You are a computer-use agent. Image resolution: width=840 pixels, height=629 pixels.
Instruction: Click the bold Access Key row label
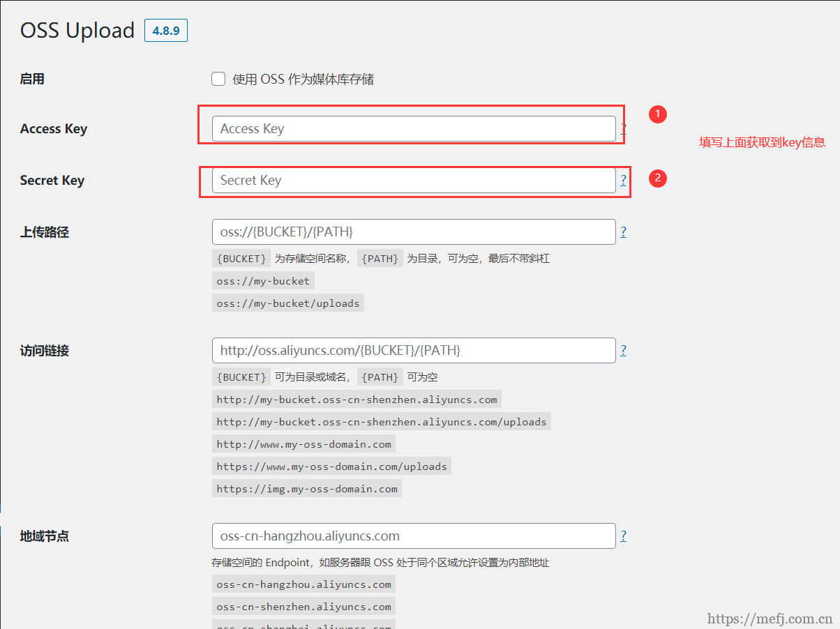point(54,128)
